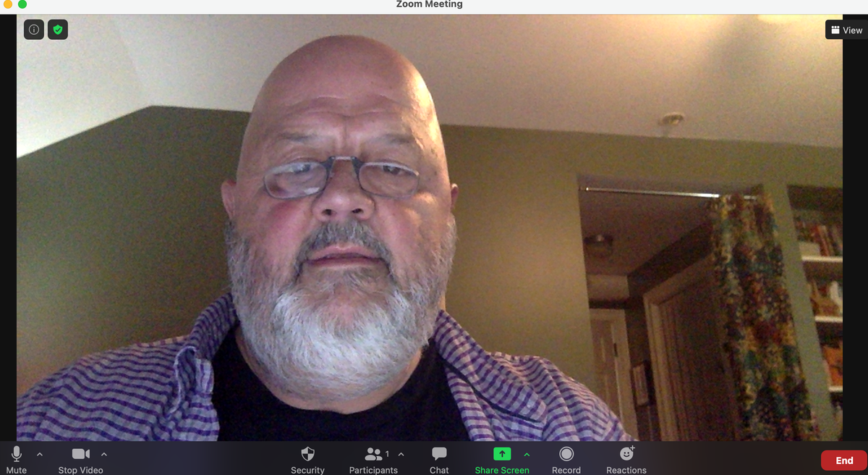Expand audio options arrow beside Mute
The image size is (868, 475).
coord(40,455)
